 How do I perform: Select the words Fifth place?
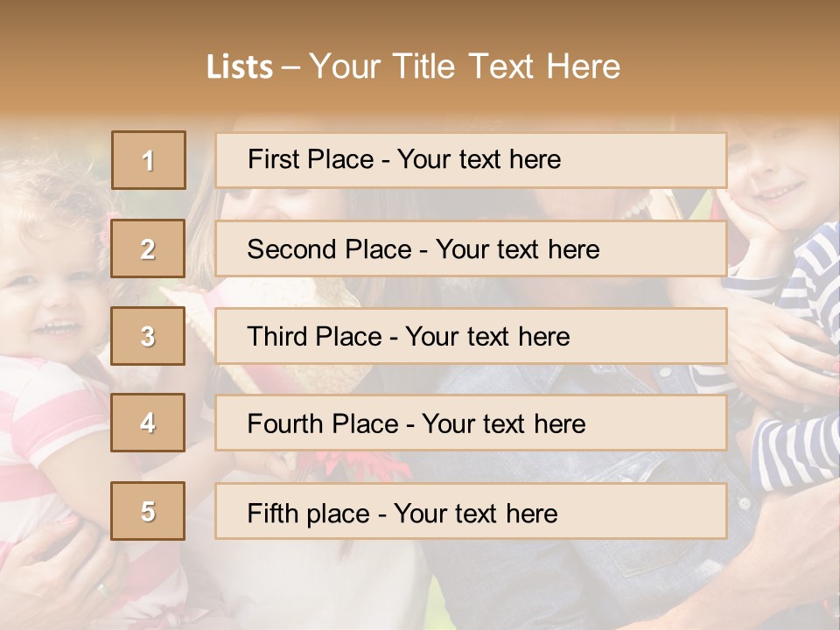[x=309, y=514]
